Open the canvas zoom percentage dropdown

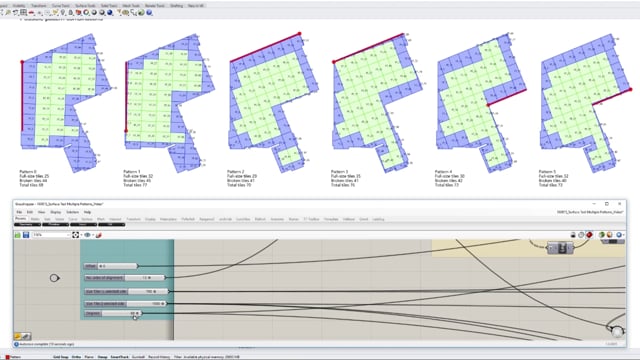tap(51, 235)
